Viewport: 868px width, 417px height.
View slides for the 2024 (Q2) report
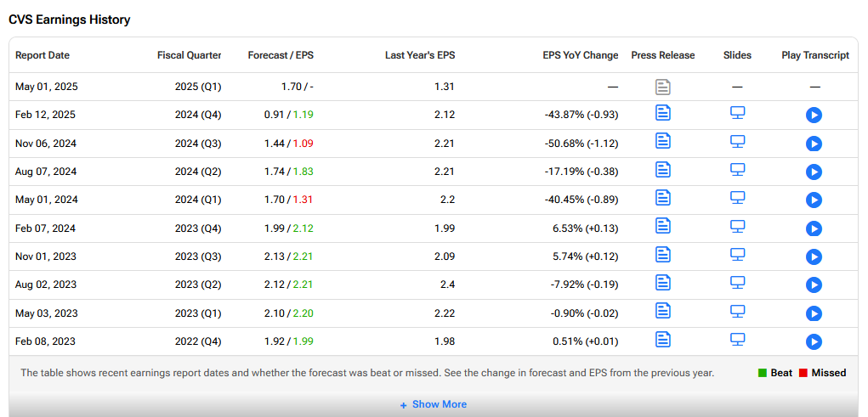[737, 170]
